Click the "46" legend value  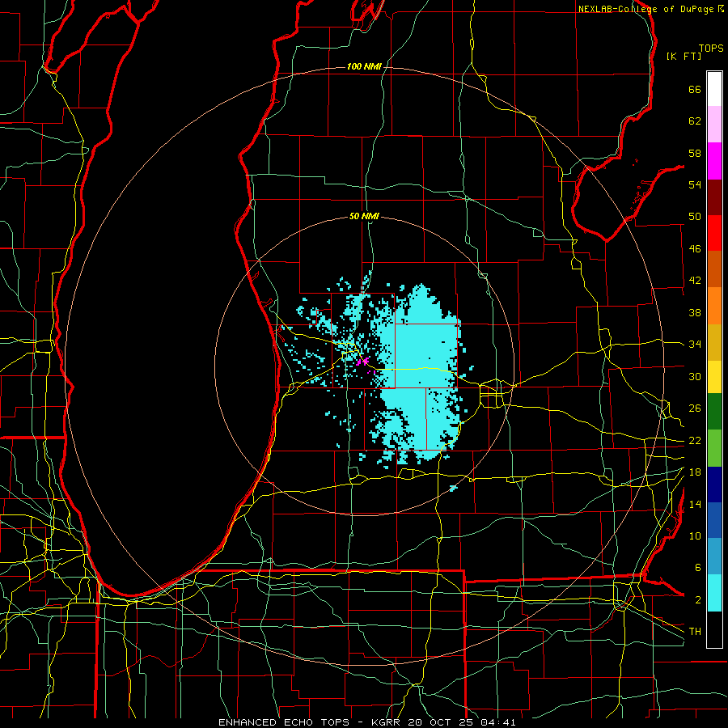click(695, 249)
